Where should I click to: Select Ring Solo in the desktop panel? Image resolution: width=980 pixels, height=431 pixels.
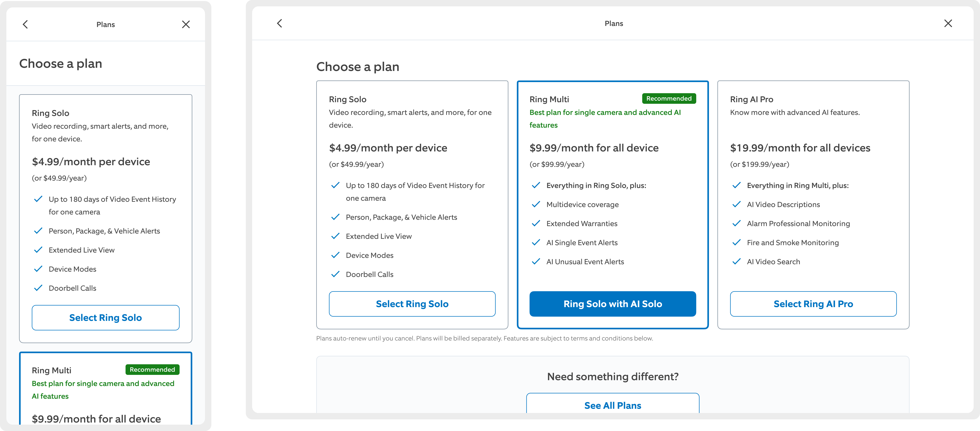click(x=412, y=304)
